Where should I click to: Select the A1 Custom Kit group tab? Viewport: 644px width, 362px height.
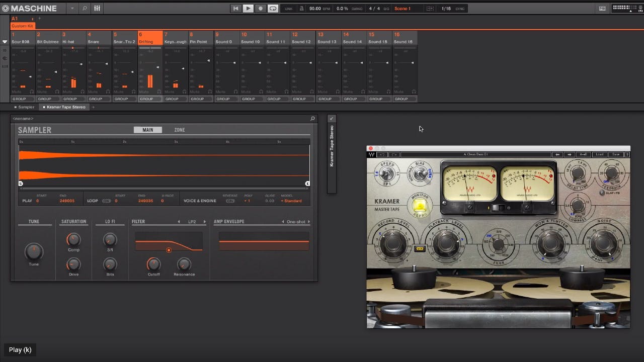click(22, 22)
